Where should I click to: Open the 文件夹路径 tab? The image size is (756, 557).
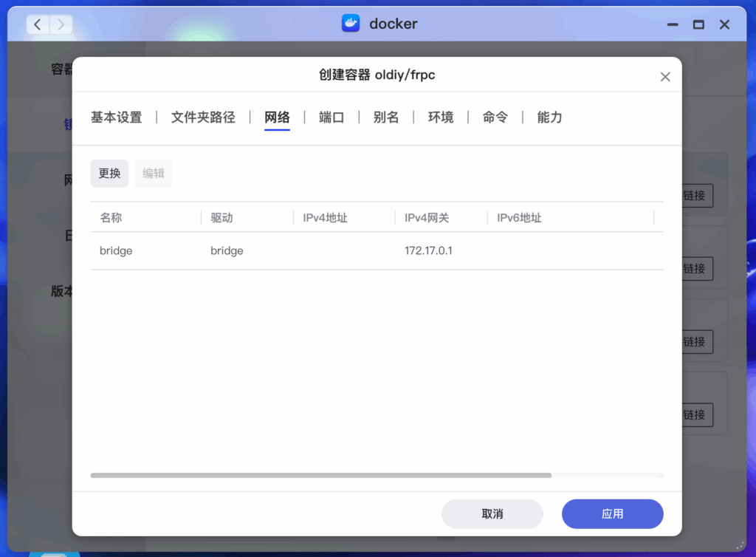[x=203, y=117]
